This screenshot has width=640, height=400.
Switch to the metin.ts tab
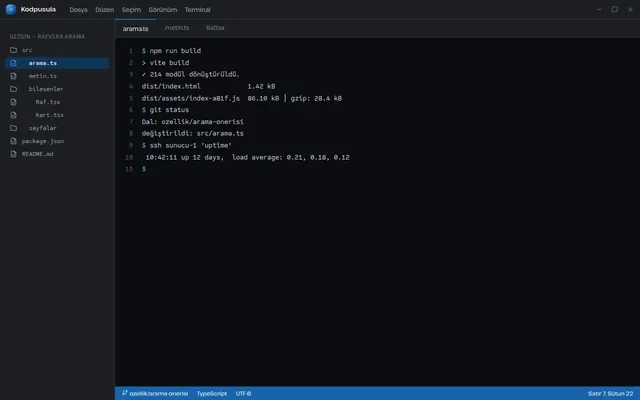click(177, 28)
